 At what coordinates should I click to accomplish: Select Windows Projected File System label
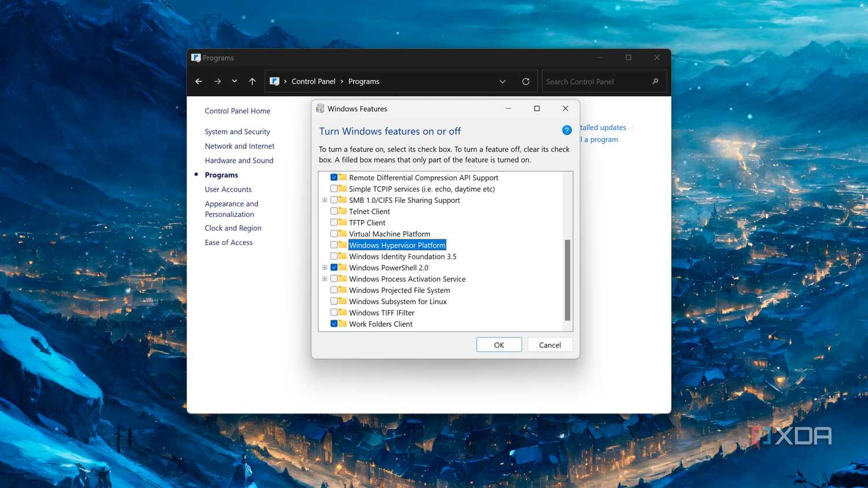[x=399, y=290]
